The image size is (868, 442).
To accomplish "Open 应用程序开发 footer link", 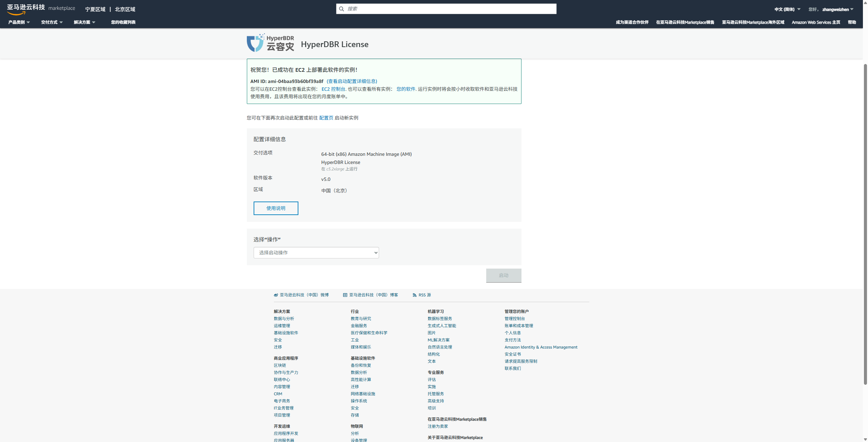I will pyautogui.click(x=286, y=434).
